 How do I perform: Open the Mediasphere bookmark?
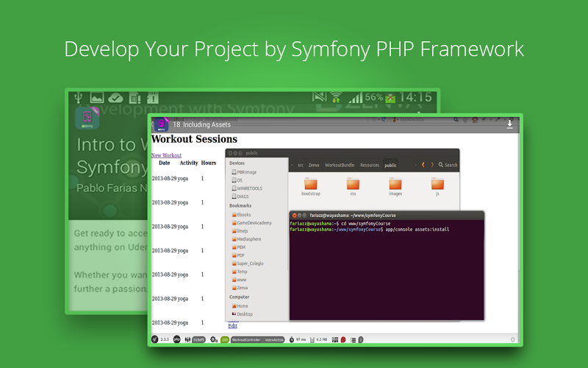[x=246, y=238]
